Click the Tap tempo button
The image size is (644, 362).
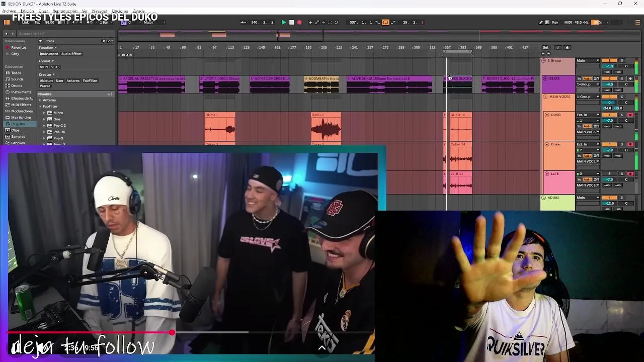pyautogui.click(x=37, y=22)
